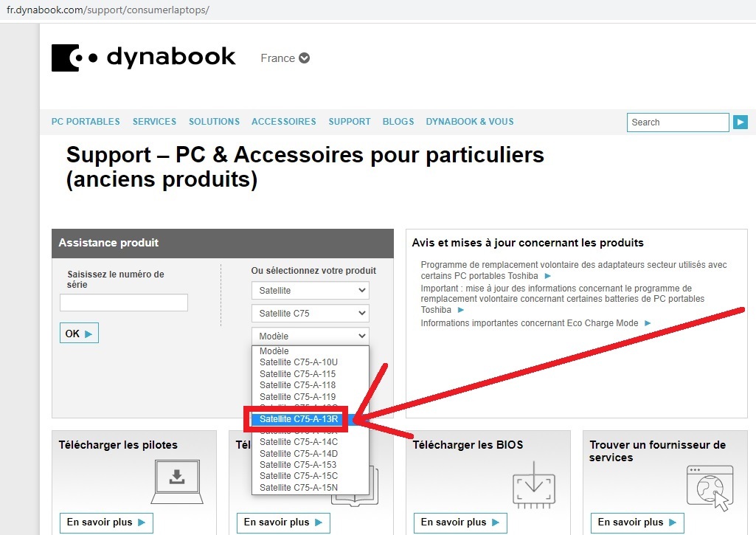Screen dimensions: 756x535
Task: Click the blue search submit arrow button
Action: [x=741, y=122]
